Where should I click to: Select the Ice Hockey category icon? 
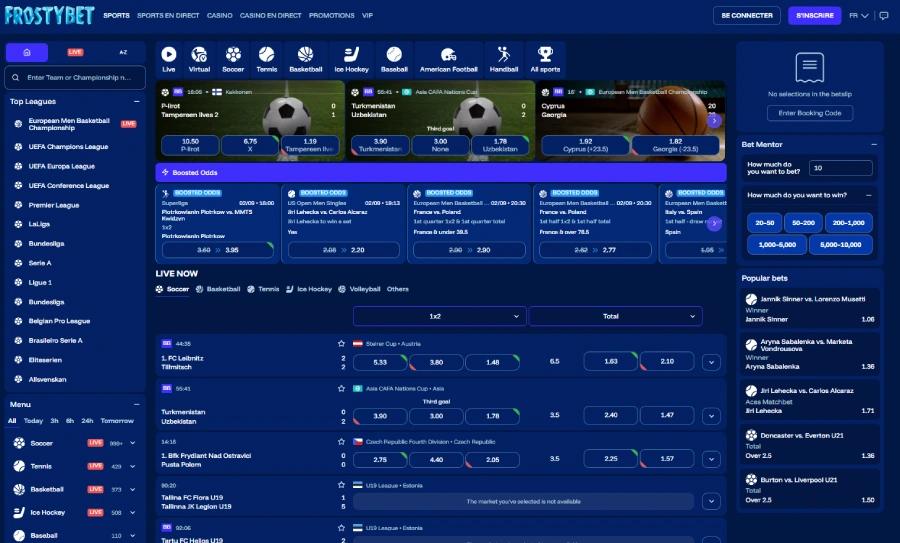(x=351, y=60)
